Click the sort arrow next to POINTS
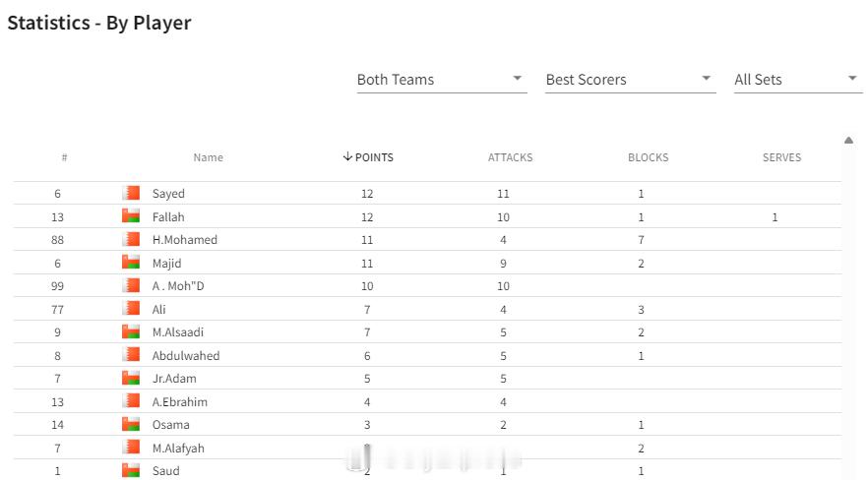The width and height of the screenshot is (868, 480). [347, 156]
